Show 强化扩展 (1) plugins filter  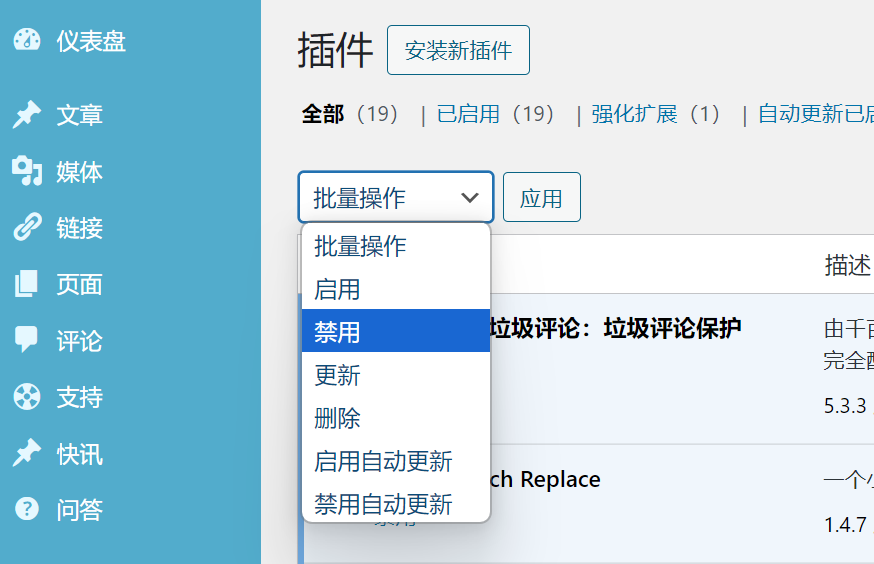coord(656,114)
